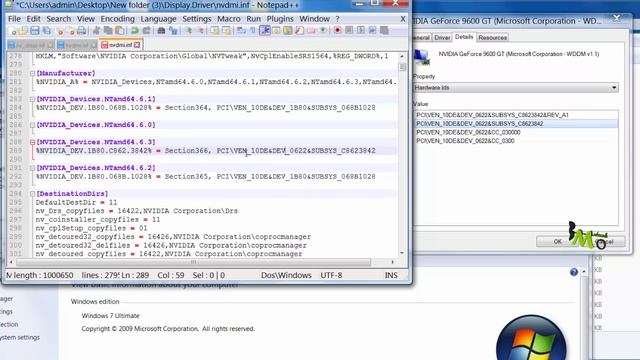Screen dimensions: 640x360
Task: Select hardware ID ending CC_030000
Action: click(468, 132)
